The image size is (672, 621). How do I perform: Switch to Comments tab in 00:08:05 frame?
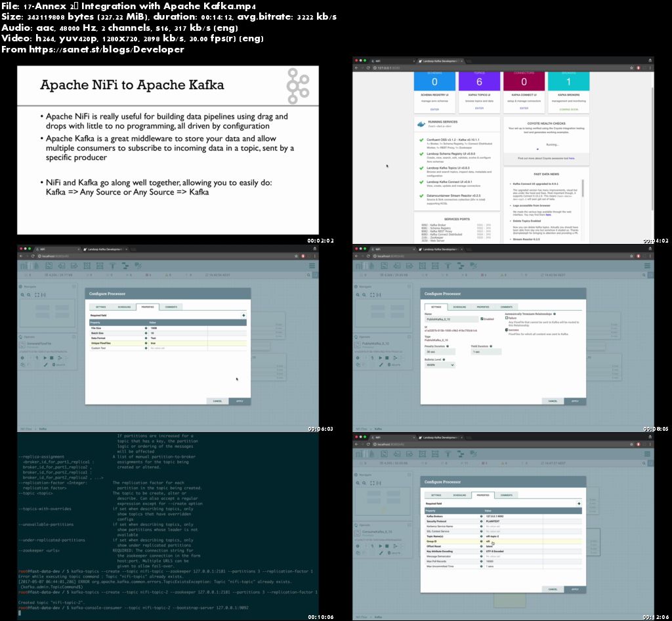tap(507, 307)
